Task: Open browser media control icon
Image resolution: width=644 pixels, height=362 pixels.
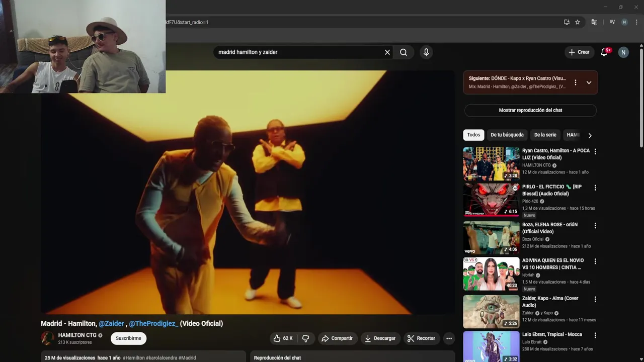Action: pyautogui.click(x=612, y=22)
